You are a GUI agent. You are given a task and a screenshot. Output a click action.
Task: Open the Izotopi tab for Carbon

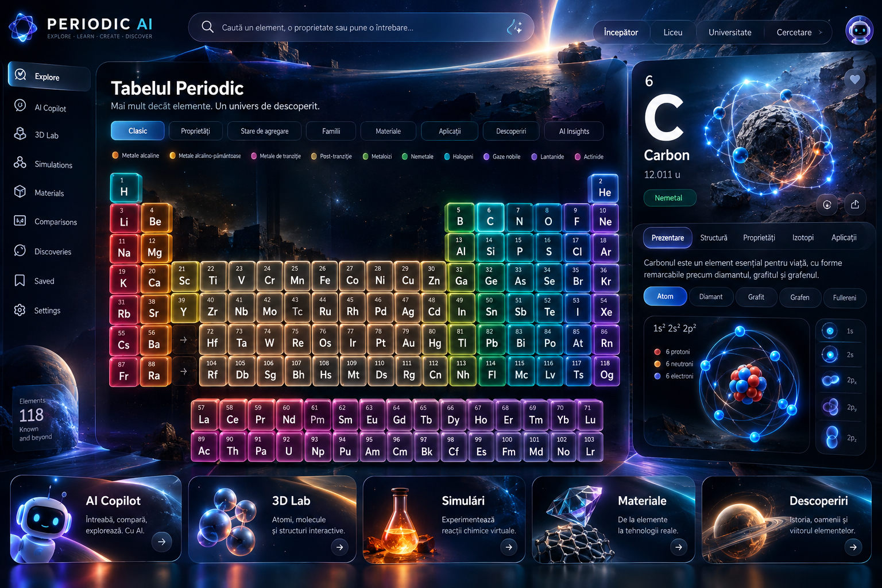coord(803,238)
